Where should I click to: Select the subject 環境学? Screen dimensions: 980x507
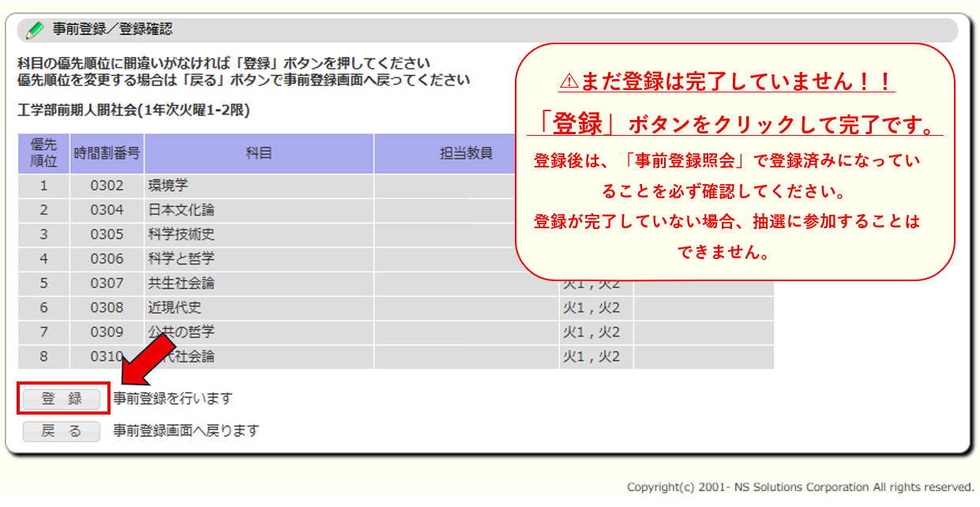coord(167,186)
